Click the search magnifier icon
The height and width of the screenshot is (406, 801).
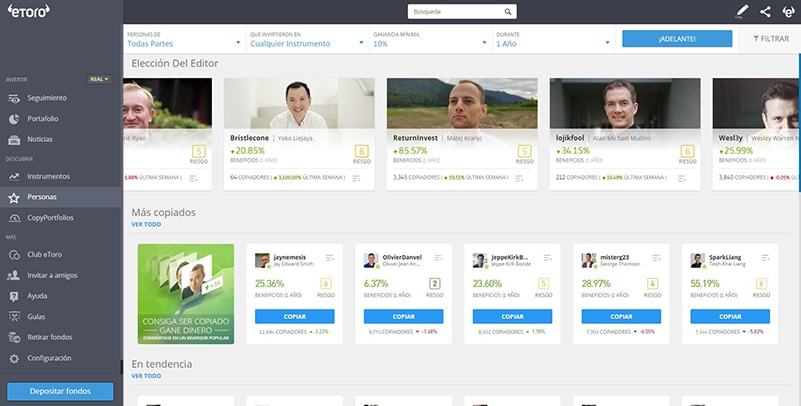pyautogui.click(x=508, y=12)
